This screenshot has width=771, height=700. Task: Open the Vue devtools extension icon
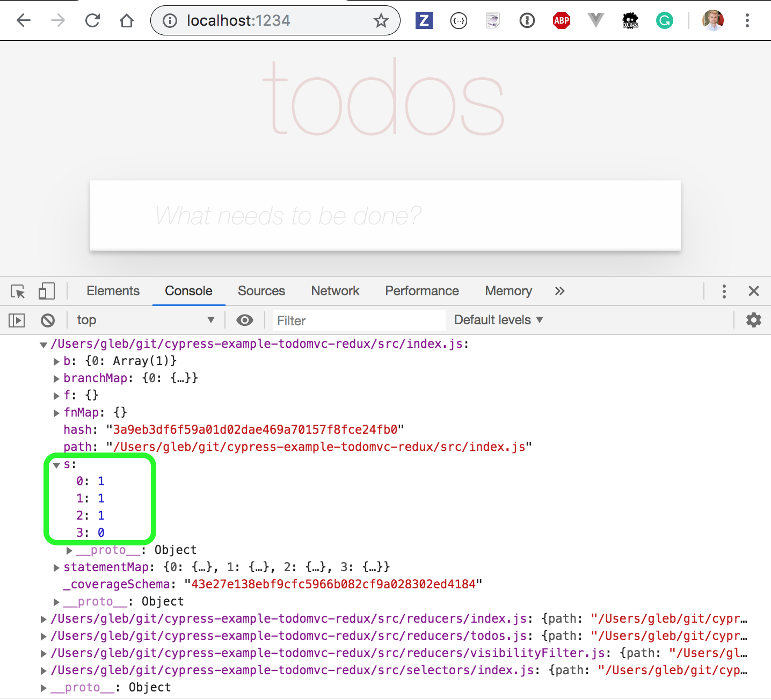coord(596,21)
